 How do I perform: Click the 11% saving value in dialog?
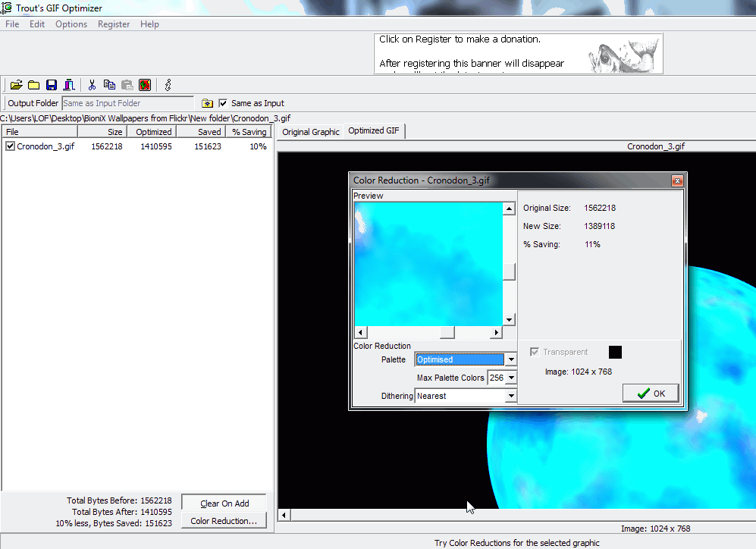592,245
